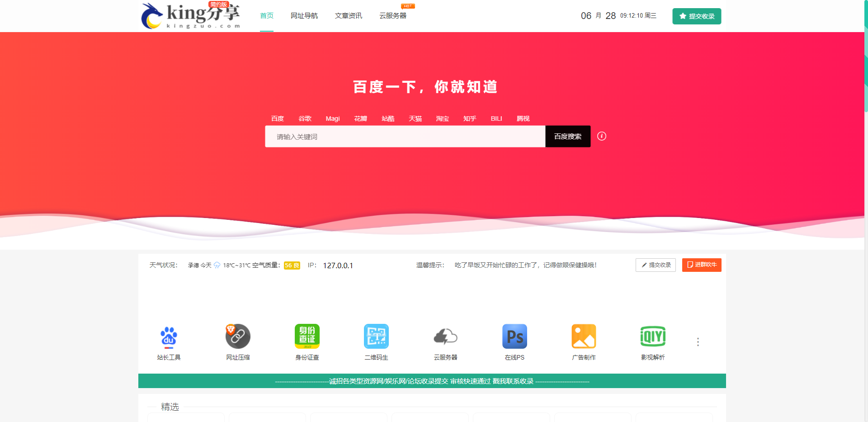Open 文章资讯 in navigation

point(349,16)
